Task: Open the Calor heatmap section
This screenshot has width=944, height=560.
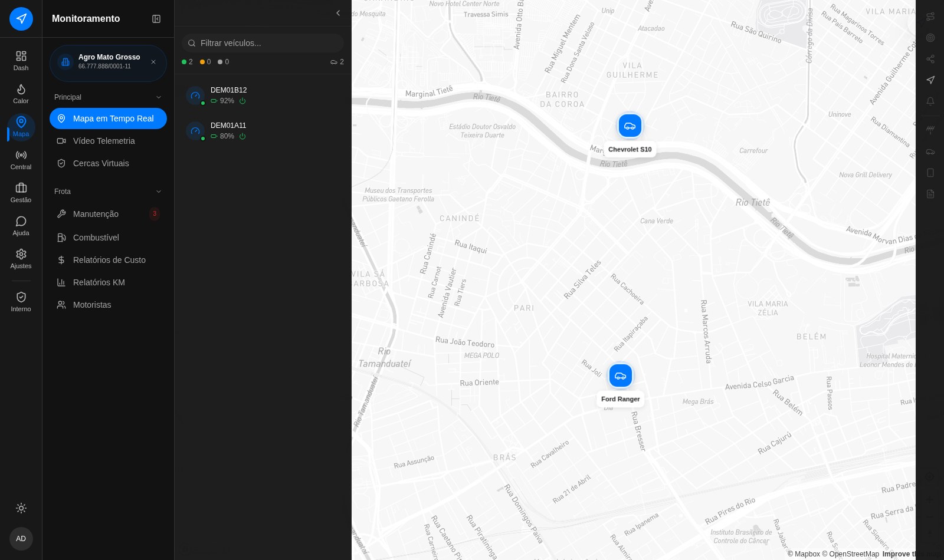Action: 21,94
